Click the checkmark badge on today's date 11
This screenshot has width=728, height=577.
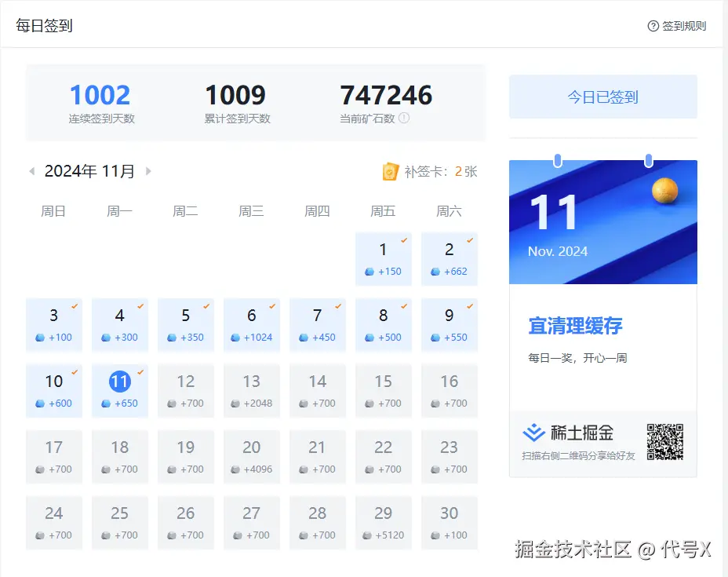142,371
